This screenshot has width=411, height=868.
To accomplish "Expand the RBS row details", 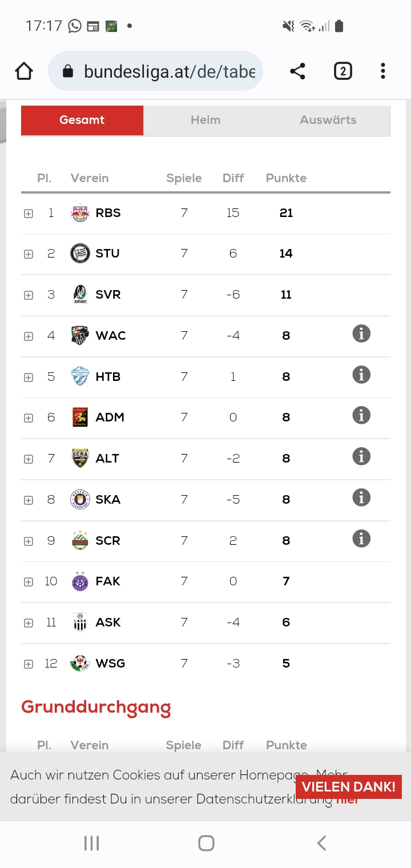I will tap(29, 214).
